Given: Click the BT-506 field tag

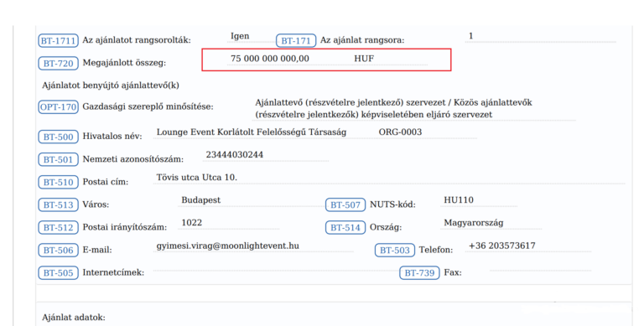Looking at the screenshot, I should tap(59, 250).
